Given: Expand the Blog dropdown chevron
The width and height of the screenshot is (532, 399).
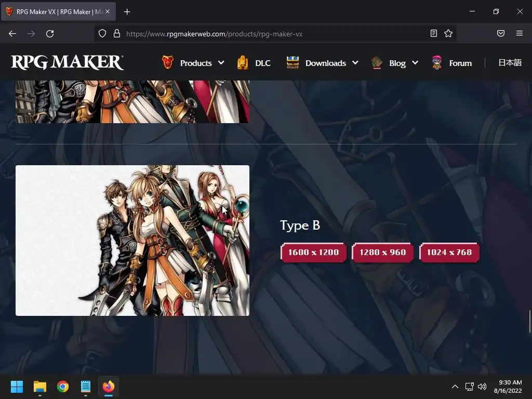Looking at the screenshot, I should (415, 63).
